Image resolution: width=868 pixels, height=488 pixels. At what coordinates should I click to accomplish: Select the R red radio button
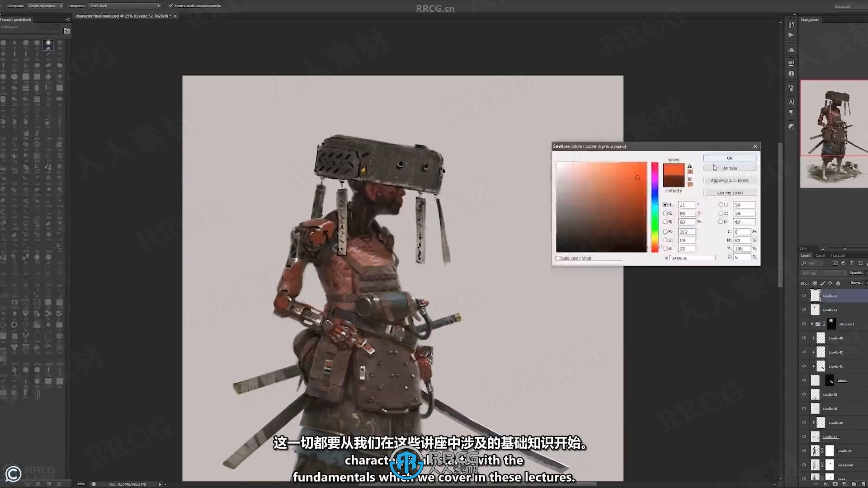665,232
